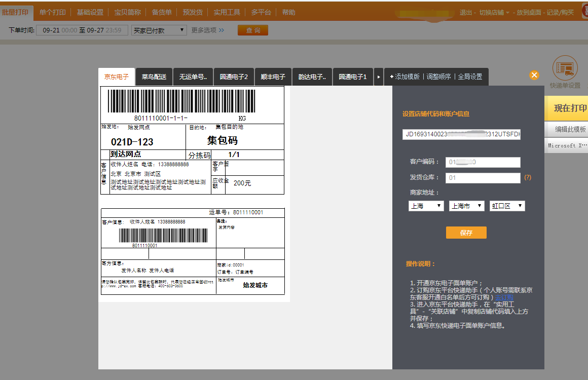Open the 基础设置 menu
Image resolution: width=588 pixels, height=380 pixels.
(90, 12)
